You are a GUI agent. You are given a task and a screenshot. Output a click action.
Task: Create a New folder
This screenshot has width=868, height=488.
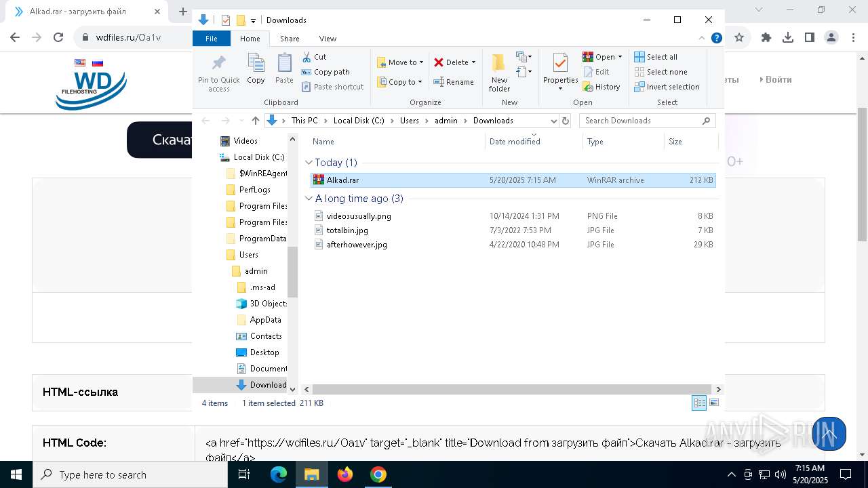(499, 73)
